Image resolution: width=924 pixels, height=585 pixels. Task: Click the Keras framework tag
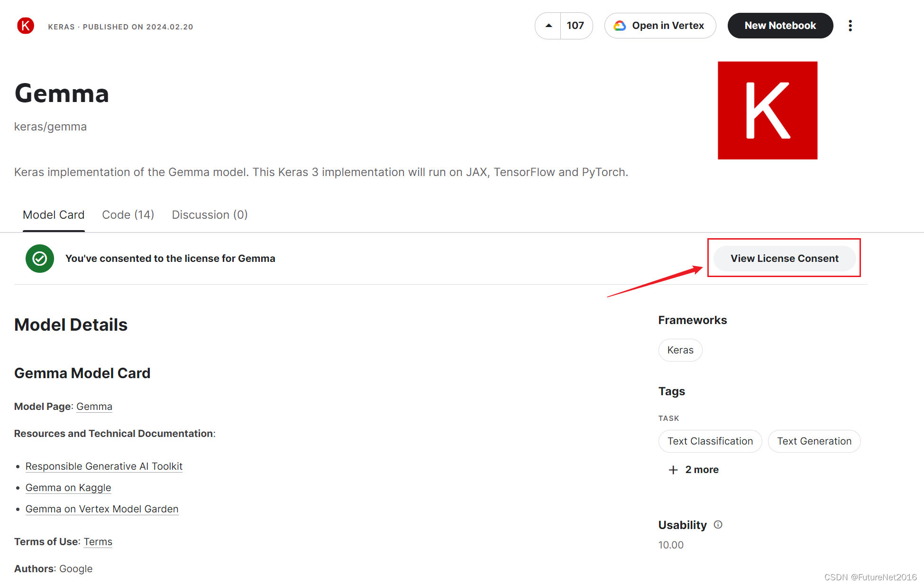680,350
